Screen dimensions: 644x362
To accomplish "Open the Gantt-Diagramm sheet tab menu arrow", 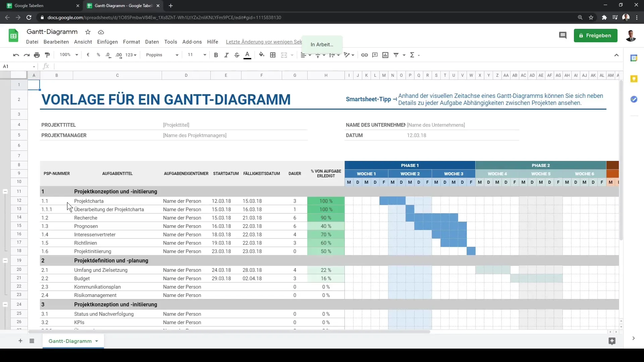I will click(x=97, y=341).
